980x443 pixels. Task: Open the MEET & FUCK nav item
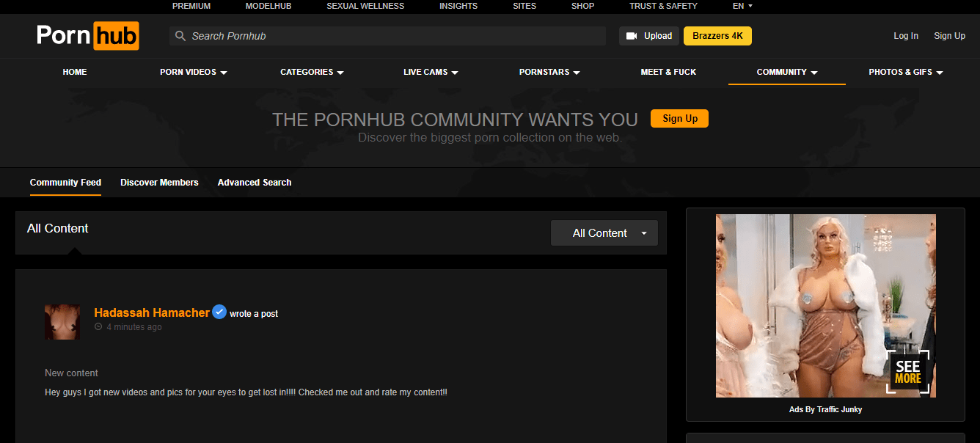tap(668, 72)
